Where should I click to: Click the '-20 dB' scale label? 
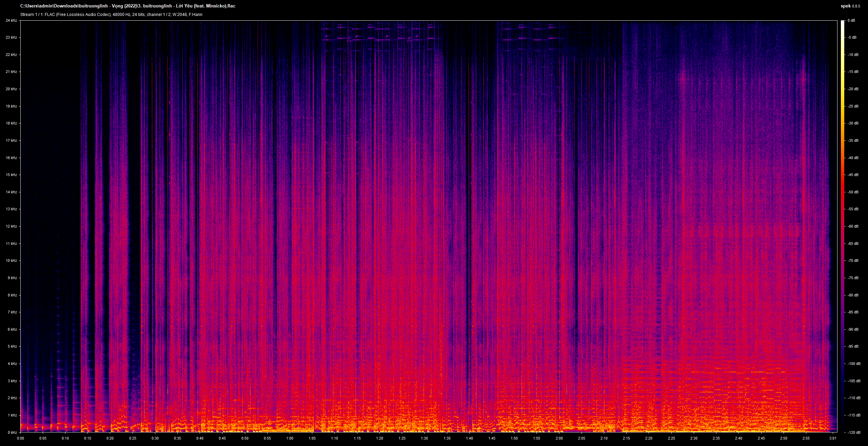pyautogui.click(x=853, y=89)
